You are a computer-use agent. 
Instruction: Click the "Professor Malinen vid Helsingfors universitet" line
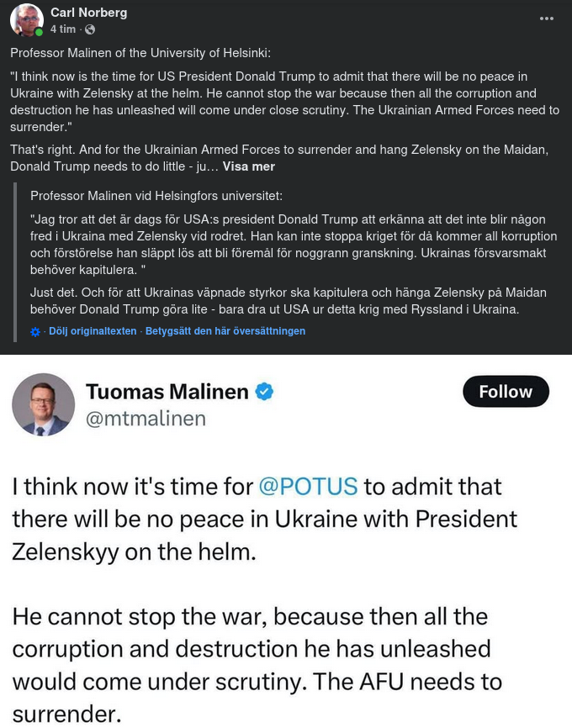[156, 196]
